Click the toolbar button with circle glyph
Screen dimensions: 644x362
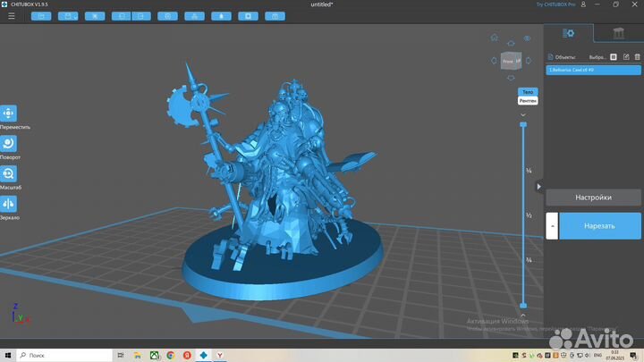click(x=167, y=16)
